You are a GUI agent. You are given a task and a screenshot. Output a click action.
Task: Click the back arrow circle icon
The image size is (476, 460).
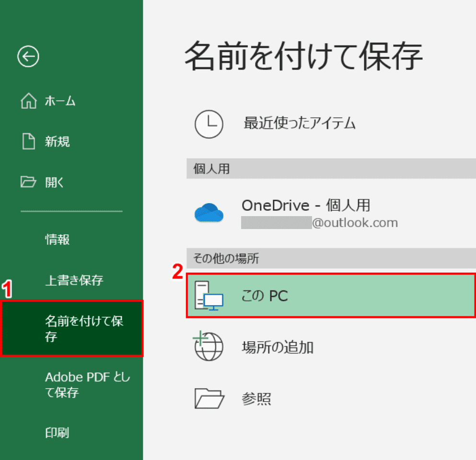click(x=28, y=57)
